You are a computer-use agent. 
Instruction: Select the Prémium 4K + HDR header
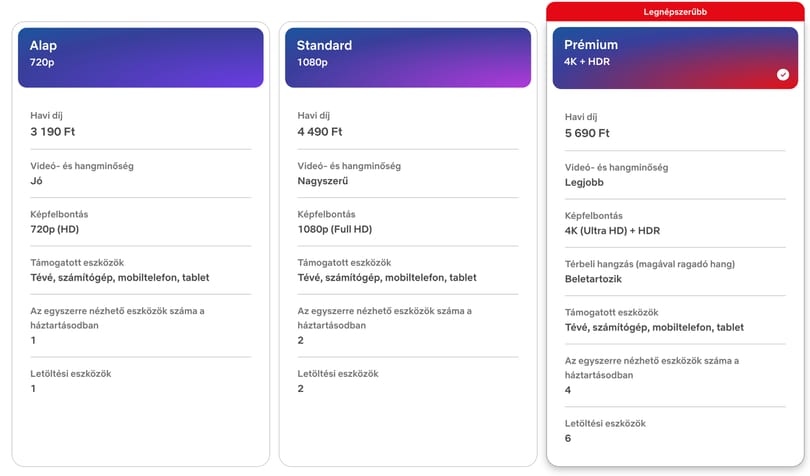(x=675, y=58)
